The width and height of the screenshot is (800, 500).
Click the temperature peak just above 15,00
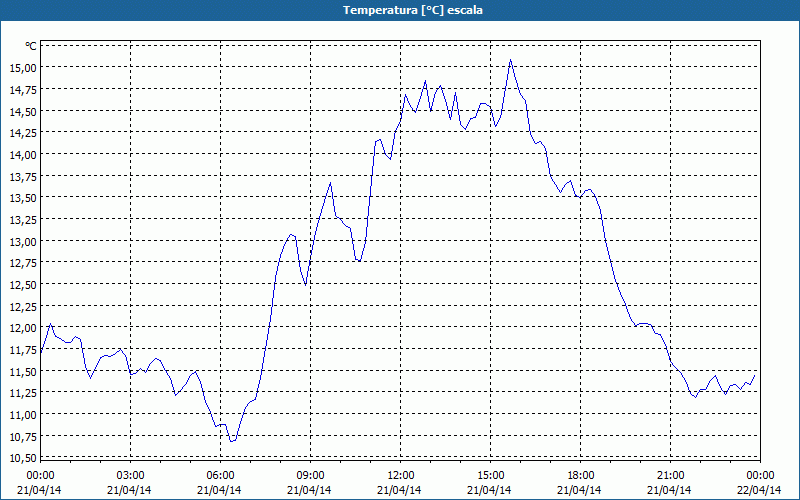pos(510,60)
